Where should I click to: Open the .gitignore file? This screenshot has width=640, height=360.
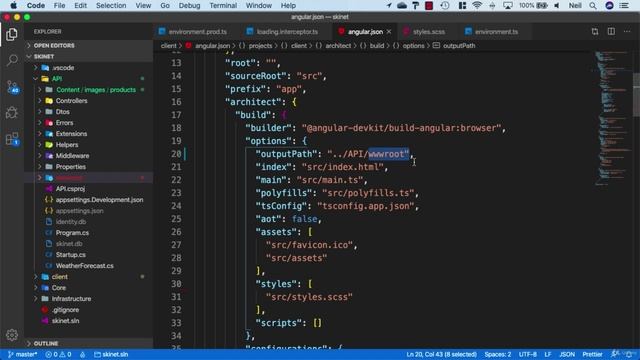89,309
